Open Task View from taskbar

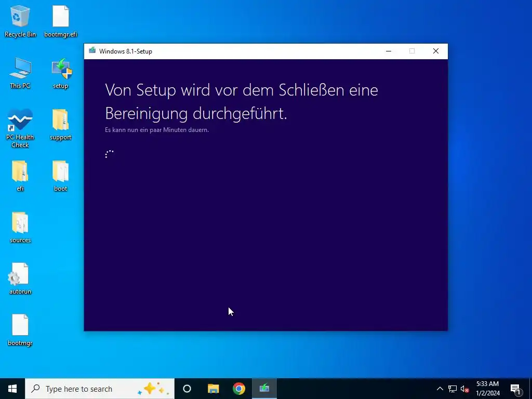tap(187, 389)
